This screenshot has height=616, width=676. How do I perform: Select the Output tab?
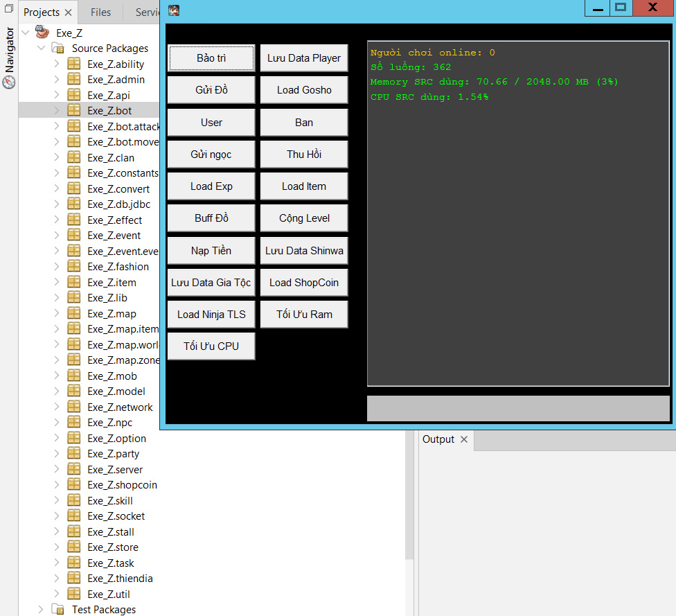[437, 439]
